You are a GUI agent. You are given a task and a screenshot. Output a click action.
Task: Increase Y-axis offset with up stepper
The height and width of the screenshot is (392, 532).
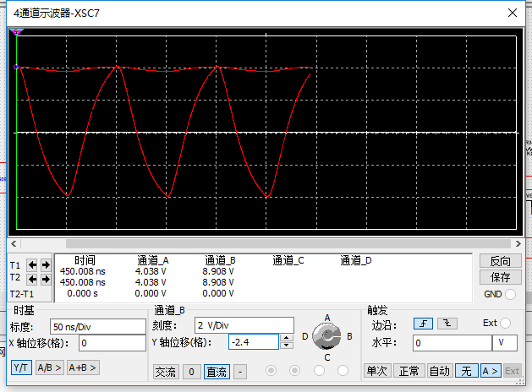(287, 338)
